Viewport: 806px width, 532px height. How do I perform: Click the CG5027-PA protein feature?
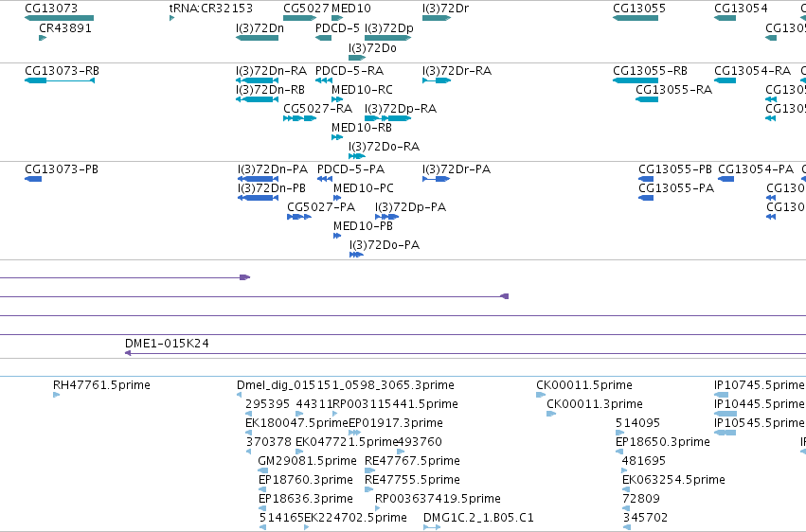[x=299, y=217]
